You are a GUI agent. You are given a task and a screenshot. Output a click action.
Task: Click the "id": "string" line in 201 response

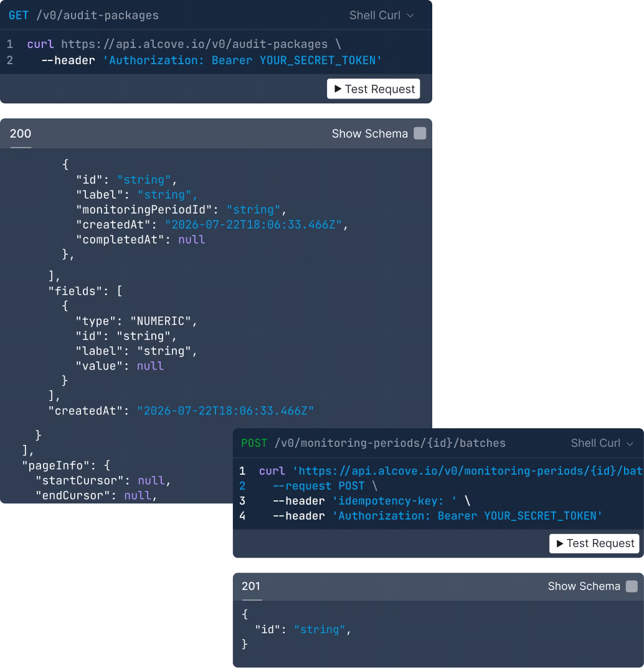tap(303, 629)
